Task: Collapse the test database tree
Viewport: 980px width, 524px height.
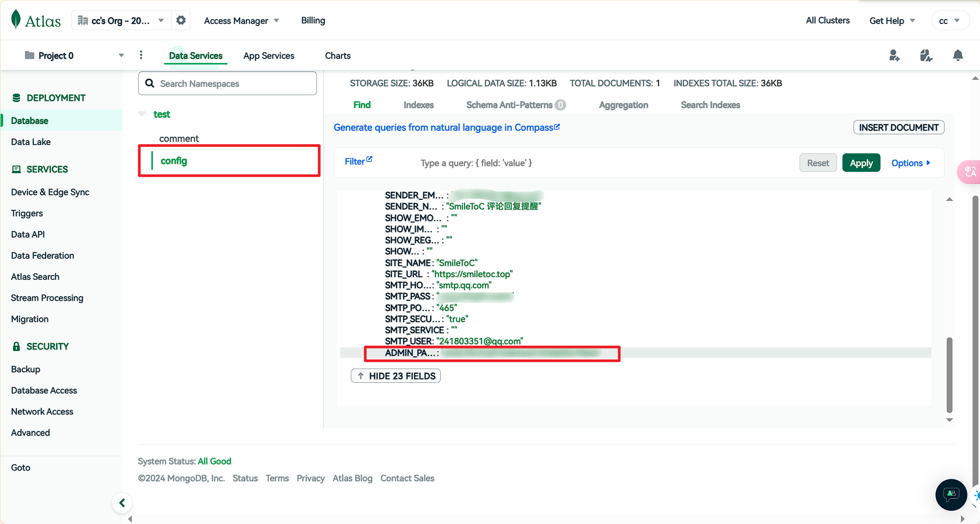Action: click(x=142, y=114)
